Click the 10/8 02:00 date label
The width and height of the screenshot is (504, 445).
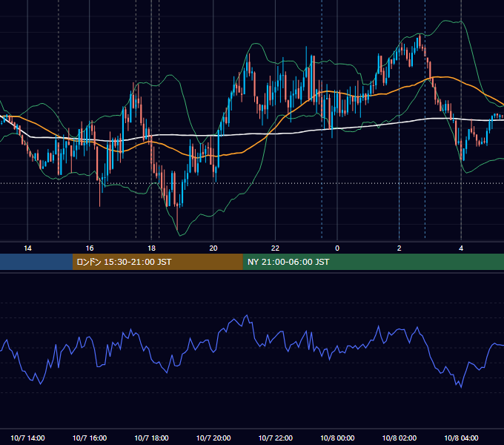(399, 438)
